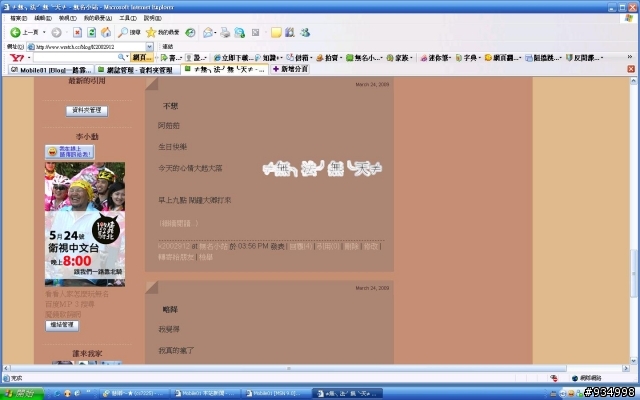This screenshot has height=400, width=640.
Task: Open the 知識+ toolbar dropdown
Action: click(x=269, y=58)
